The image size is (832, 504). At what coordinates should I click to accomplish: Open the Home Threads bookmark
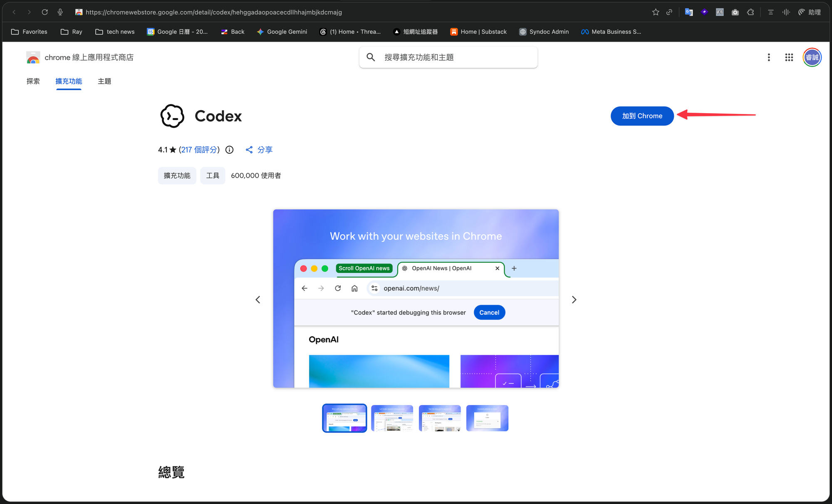click(x=350, y=32)
